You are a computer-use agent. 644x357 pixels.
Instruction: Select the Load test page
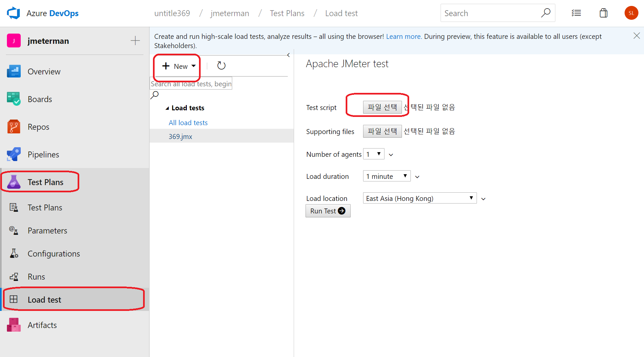tap(75, 300)
